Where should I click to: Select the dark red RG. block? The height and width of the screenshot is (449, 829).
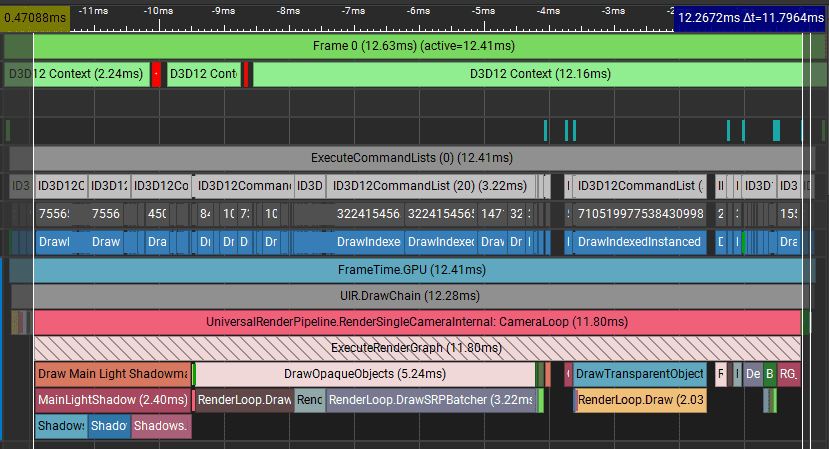click(x=788, y=374)
